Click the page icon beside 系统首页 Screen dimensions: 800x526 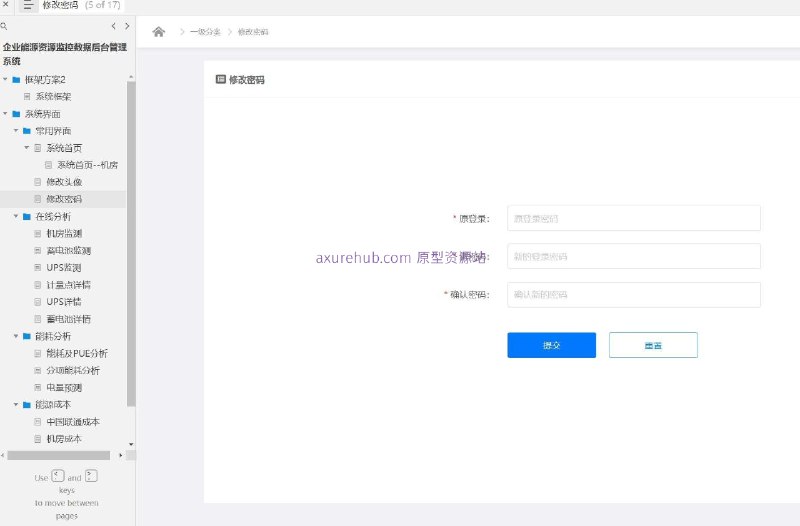pyautogui.click(x=38, y=148)
